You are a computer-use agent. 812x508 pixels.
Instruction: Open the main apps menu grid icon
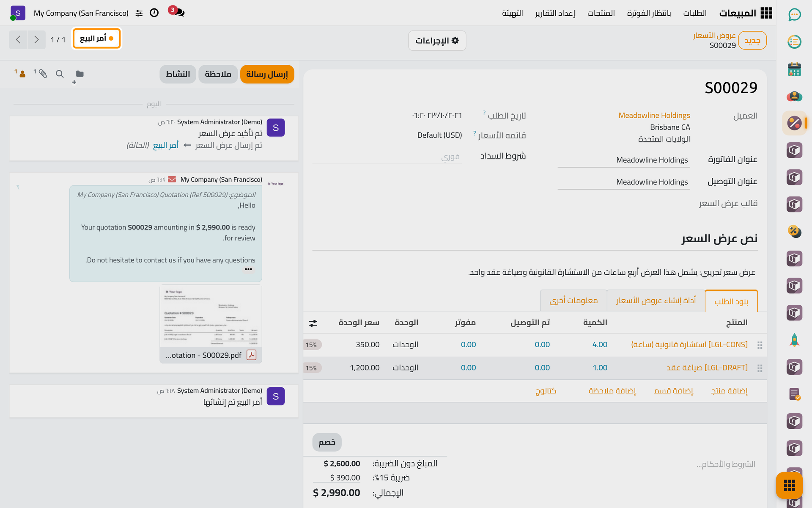tap(766, 13)
